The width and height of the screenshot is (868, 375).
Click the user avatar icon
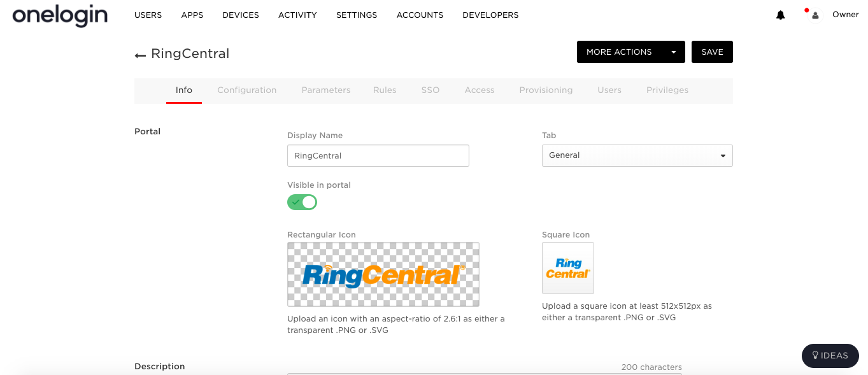point(815,15)
